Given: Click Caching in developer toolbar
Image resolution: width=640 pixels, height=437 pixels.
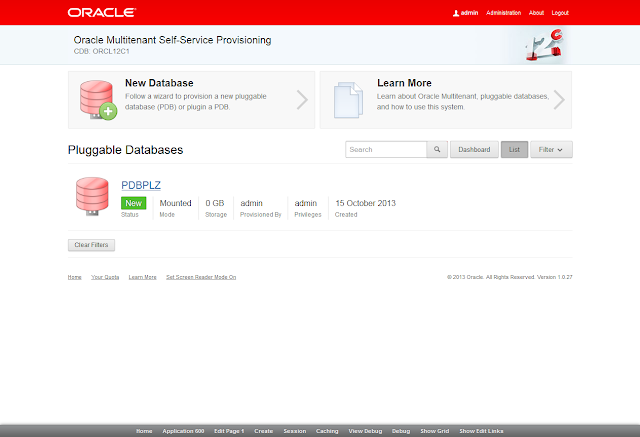Looking at the screenshot, I should (x=327, y=431).
